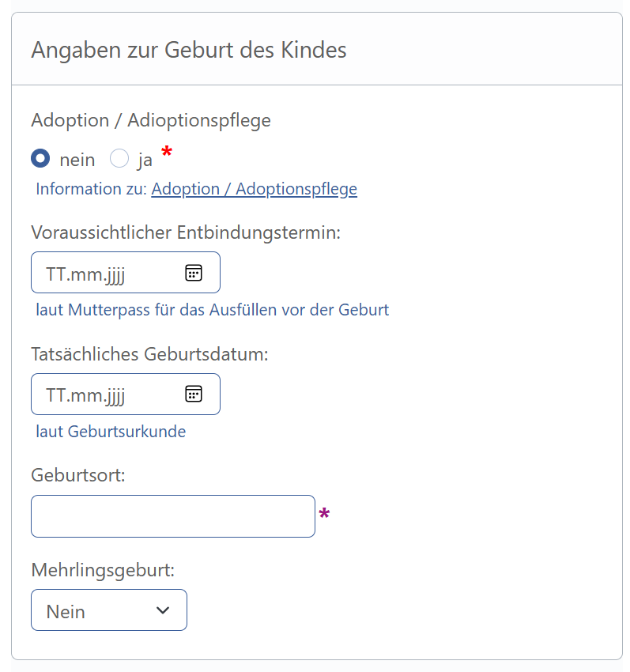Screen dimensions: 630x672
Task: Click the 'Angaben zur Geburt des Kindes' heading
Action: (189, 50)
